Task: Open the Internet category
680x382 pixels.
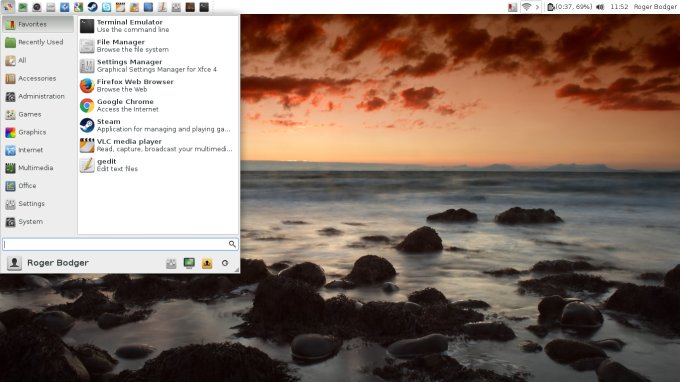Action: pyautogui.click(x=39, y=150)
